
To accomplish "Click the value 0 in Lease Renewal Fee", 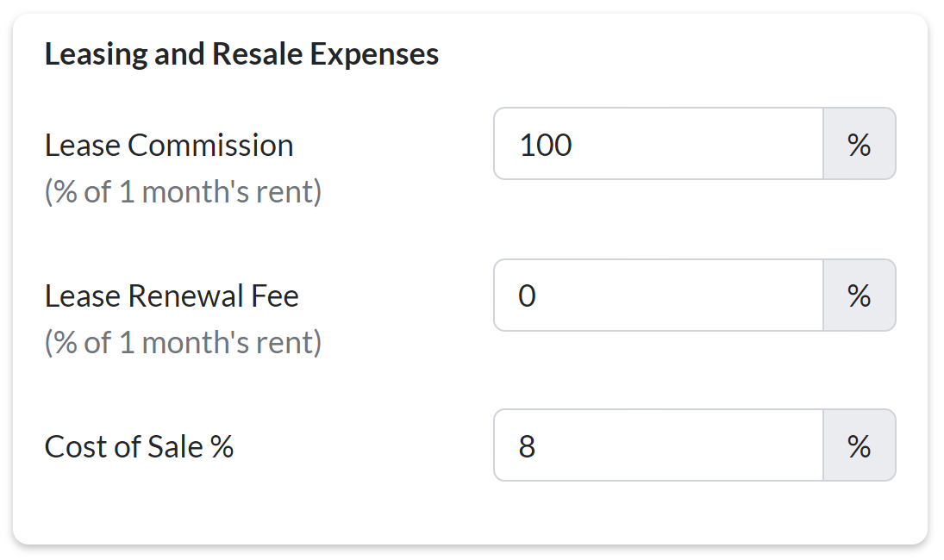I will pyautogui.click(x=527, y=296).
